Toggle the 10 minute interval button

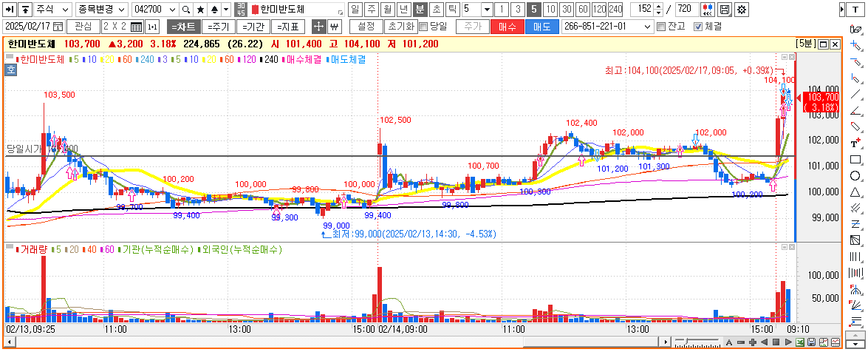(550, 10)
